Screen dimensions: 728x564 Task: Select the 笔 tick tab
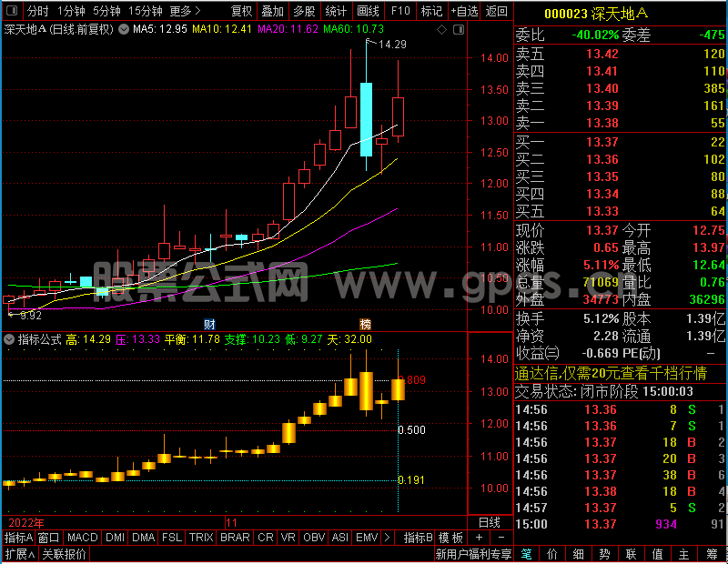click(x=527, y=554)
